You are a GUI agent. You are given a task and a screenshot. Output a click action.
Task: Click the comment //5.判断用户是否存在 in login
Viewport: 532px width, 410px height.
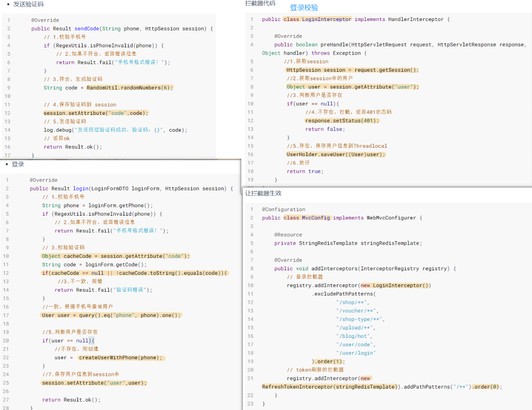pyautogui.click(x=70, y=332)
